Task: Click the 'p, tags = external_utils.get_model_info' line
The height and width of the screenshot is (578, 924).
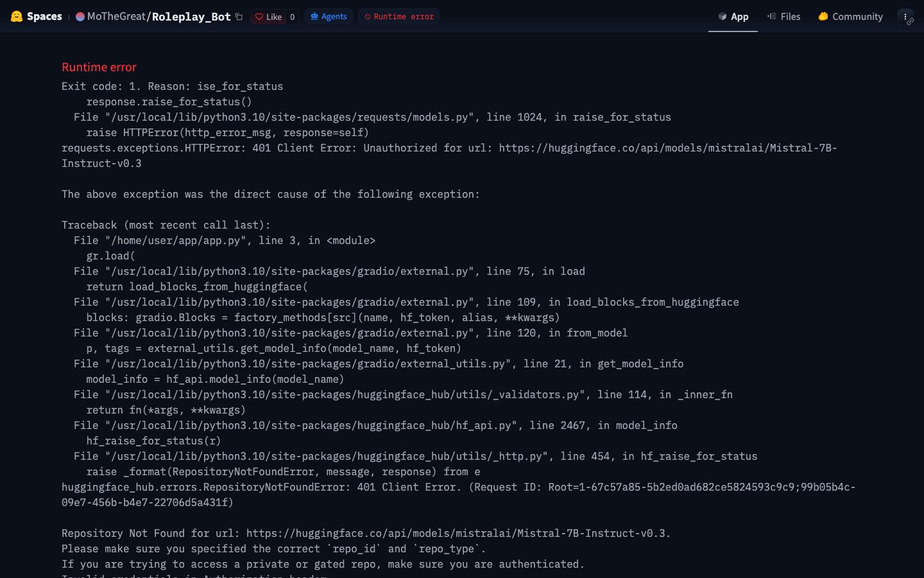Action: pyautogui.click(x=273, y=348)
